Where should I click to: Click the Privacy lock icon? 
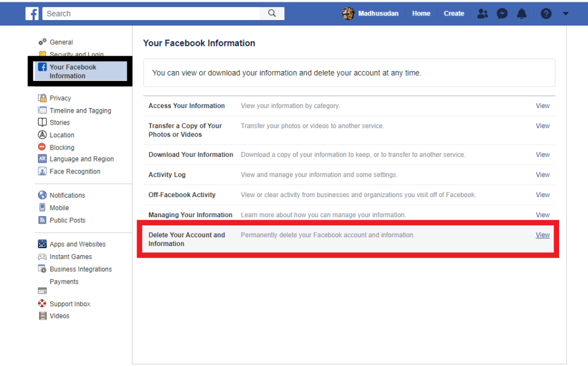click(x=42, y=98)
